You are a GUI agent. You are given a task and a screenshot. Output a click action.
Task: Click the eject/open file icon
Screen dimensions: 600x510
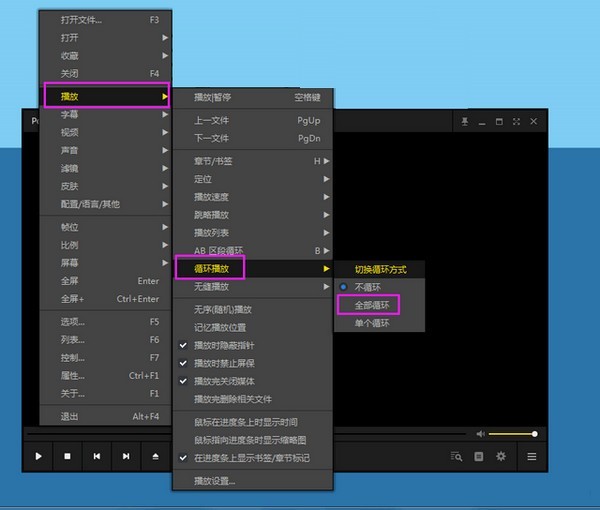coord(155,457)
